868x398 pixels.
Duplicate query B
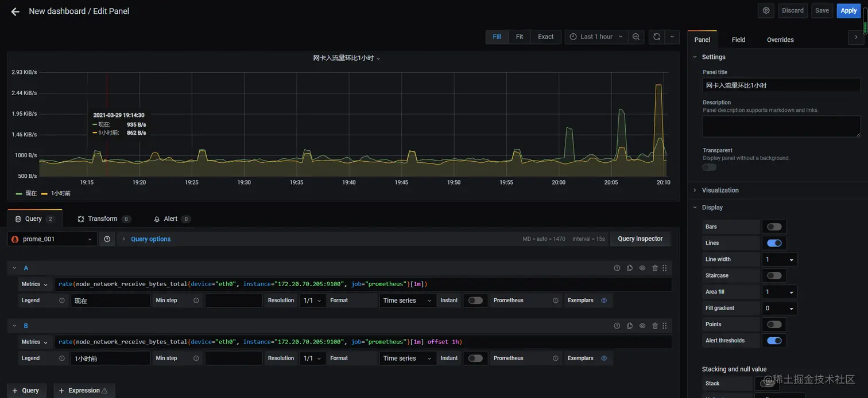tap(630, 326)
